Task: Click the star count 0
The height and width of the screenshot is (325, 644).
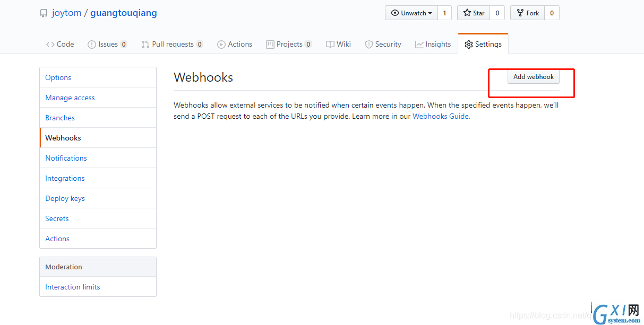Action: [x=497, y=13]
